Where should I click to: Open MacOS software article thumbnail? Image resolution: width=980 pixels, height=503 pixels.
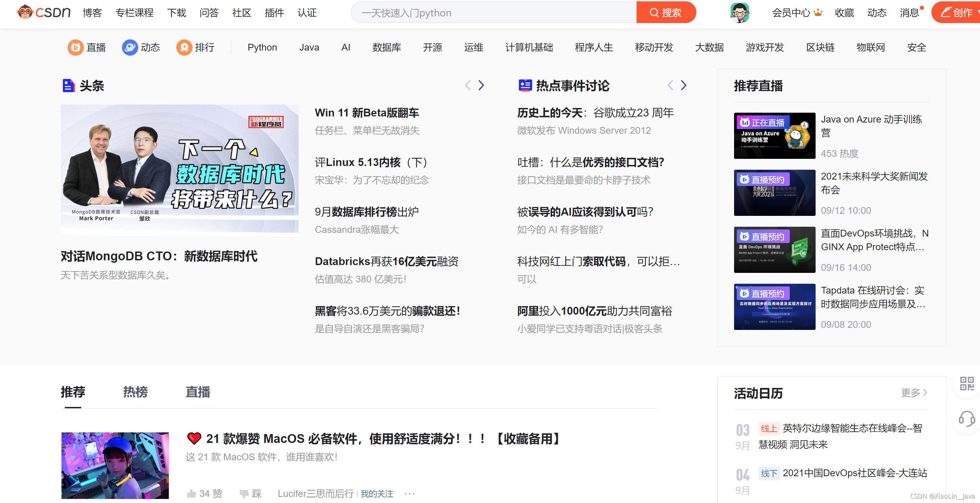coord(115,465)
